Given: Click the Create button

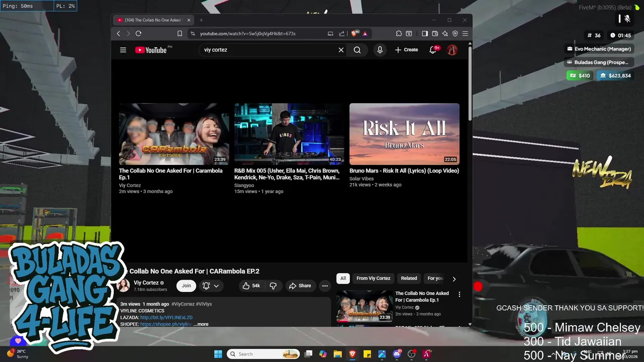Looking at the screenshot, I should coord(407,50).
